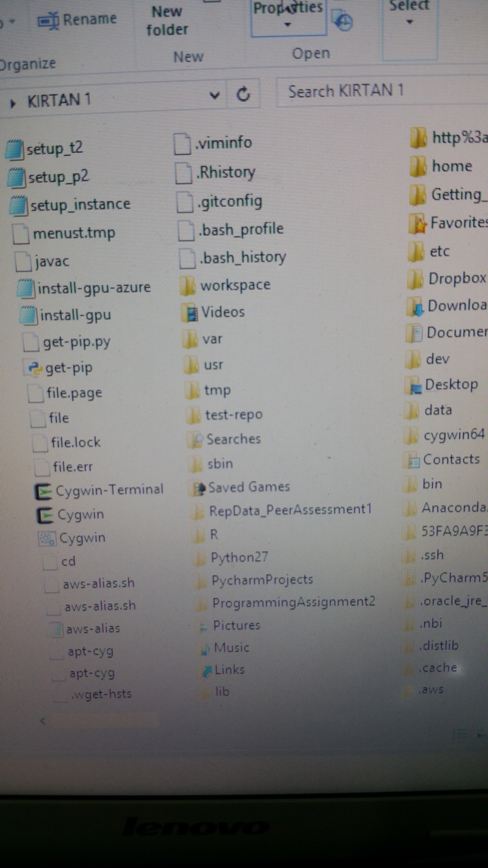This screenshot has height=868, width=488.
Task: Open the Properties dropdown arrow
Action: coord(288,25)
